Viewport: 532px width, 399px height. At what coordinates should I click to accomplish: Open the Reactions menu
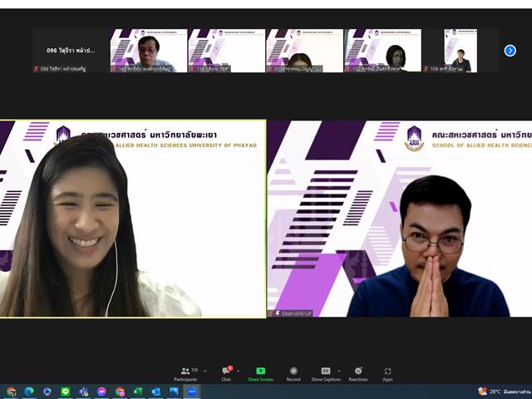[358, 374]
